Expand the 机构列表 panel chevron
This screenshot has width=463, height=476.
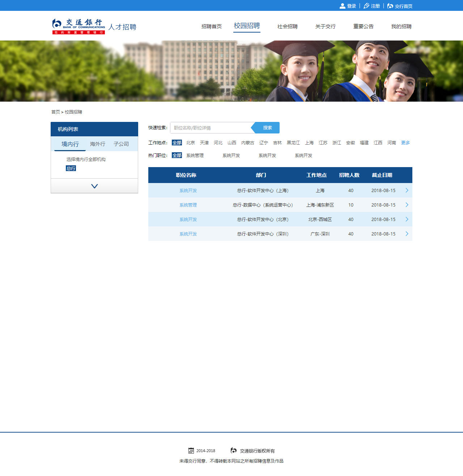(x=94, y=186)
